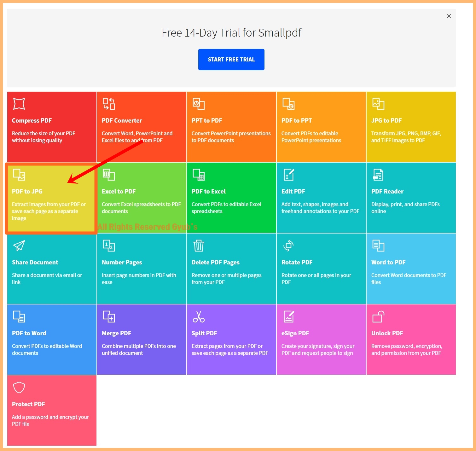Click the Edit PDF pencil icon
Image resolution: width=476 pixels, height=451 pixels.
tap(288, 175)
